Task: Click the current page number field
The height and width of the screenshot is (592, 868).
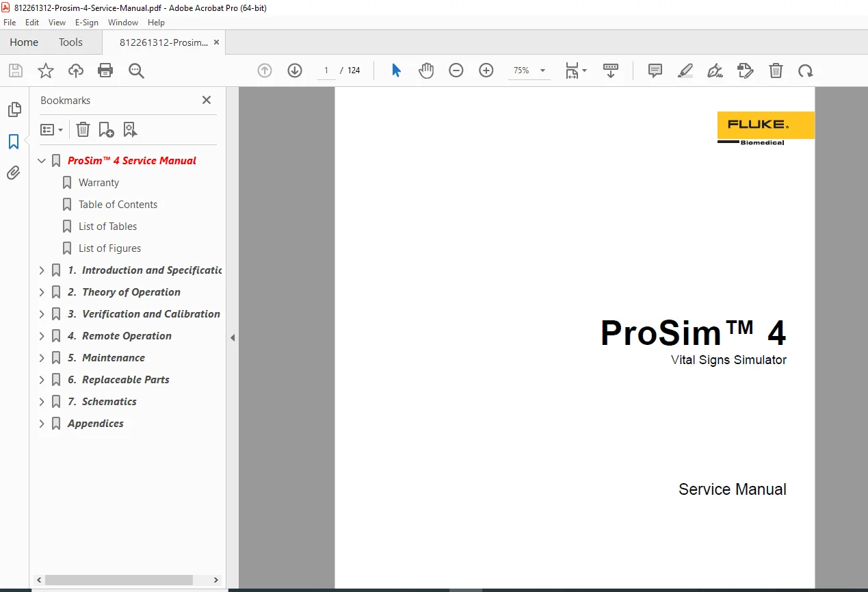Action: pos(326,70)
